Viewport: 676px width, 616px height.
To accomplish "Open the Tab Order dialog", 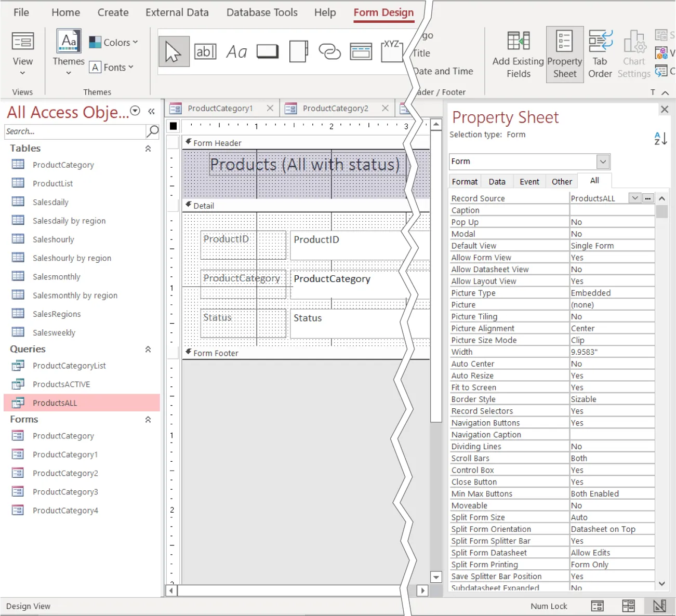I will pos(600,55).
